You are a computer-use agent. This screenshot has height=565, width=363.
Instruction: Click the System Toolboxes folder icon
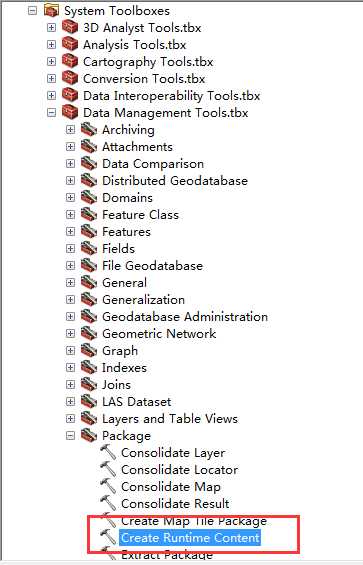pos(51,10)
